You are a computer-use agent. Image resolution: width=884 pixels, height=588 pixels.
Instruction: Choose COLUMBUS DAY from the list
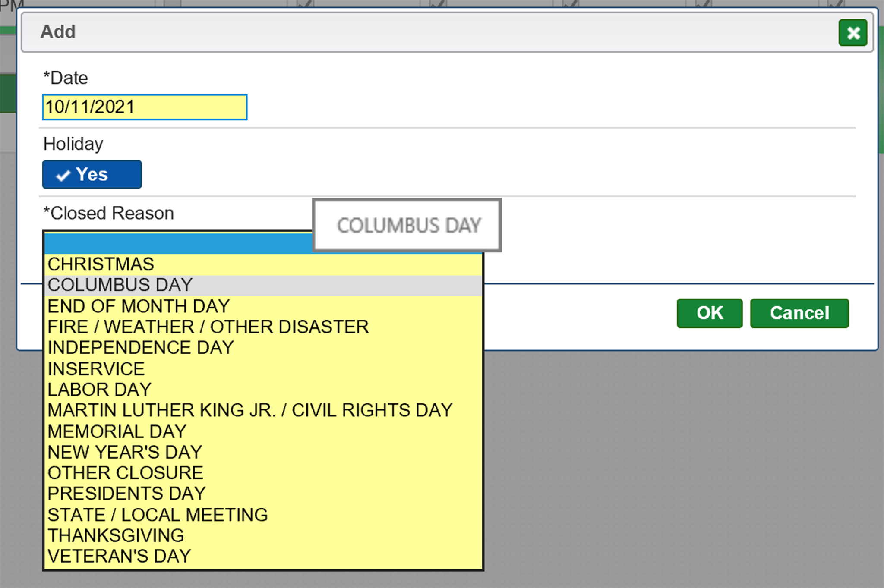pyautogui.click(x=120, y=285)
